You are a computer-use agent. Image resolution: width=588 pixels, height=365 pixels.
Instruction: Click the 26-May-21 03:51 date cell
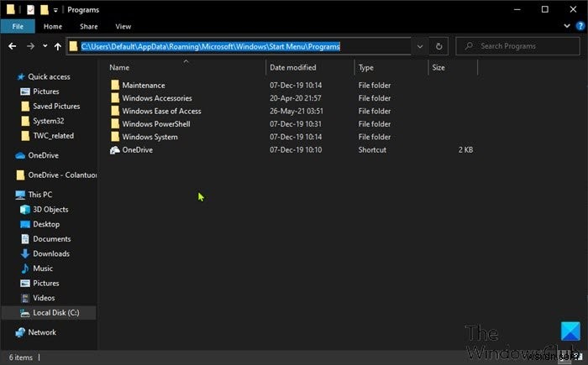pyautogui.click(x=297, y=112)
